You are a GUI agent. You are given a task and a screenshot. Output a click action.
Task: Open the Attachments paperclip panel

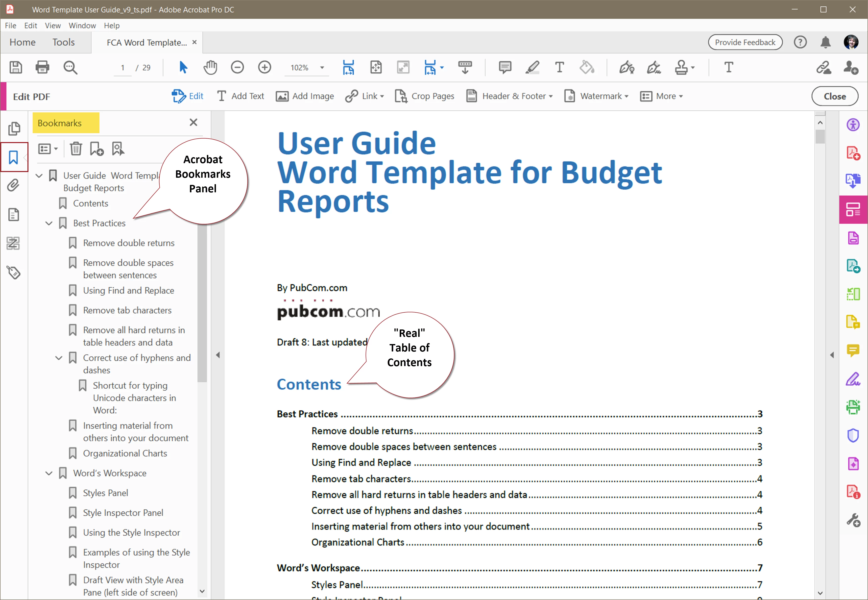14,186
